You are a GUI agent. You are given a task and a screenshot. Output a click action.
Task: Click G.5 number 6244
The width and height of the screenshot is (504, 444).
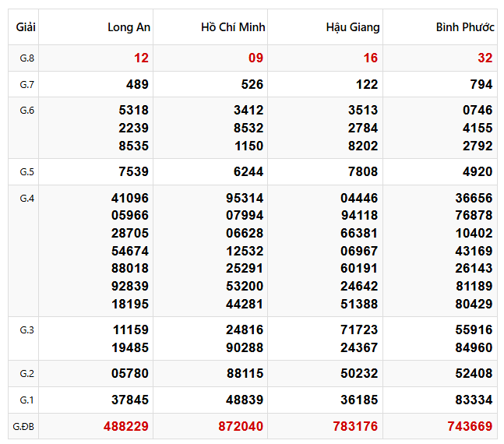(248, 171)
